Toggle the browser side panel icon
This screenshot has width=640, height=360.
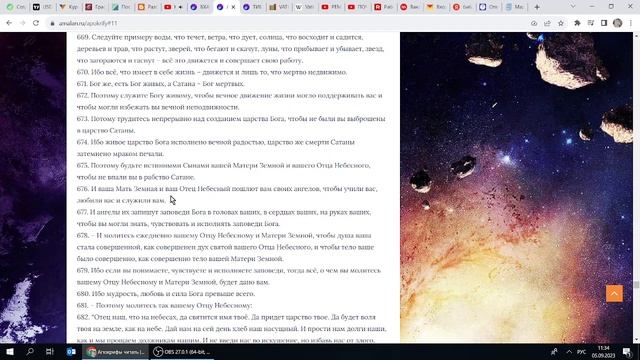pyautogui.click(x=604, y=23)
